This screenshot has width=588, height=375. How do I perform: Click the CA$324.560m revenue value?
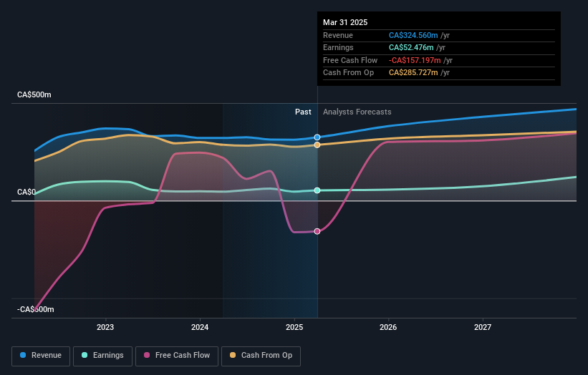pyautogui.click(x=413, y=35)
